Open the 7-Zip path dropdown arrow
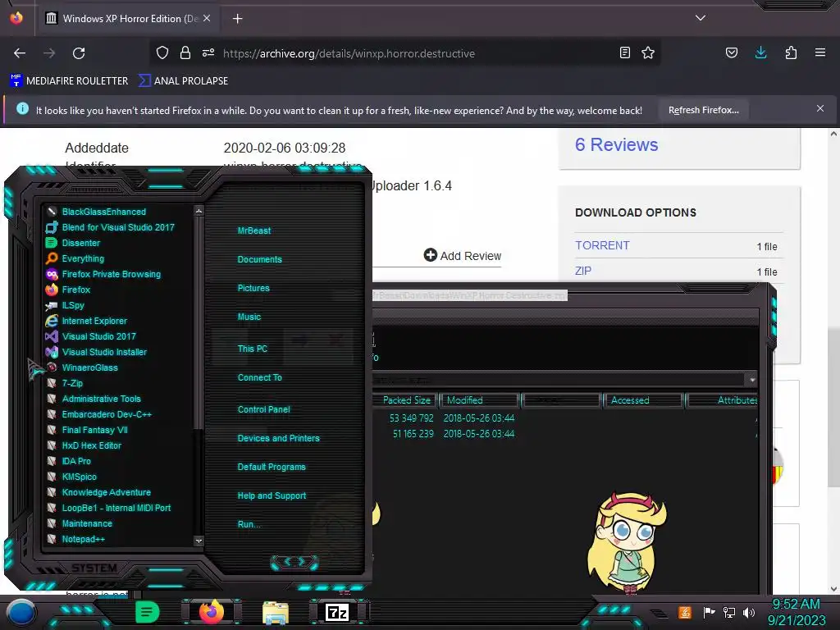 tap(752, 380)
